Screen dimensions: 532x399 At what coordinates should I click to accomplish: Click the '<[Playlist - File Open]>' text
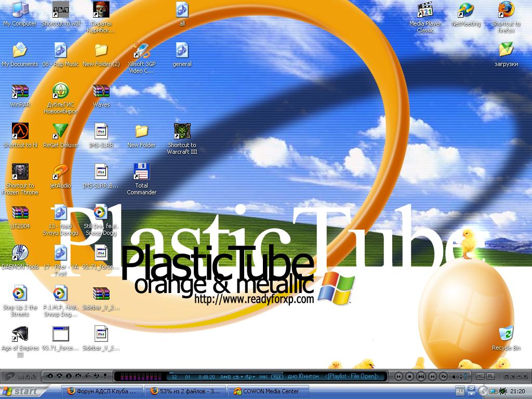352,376
